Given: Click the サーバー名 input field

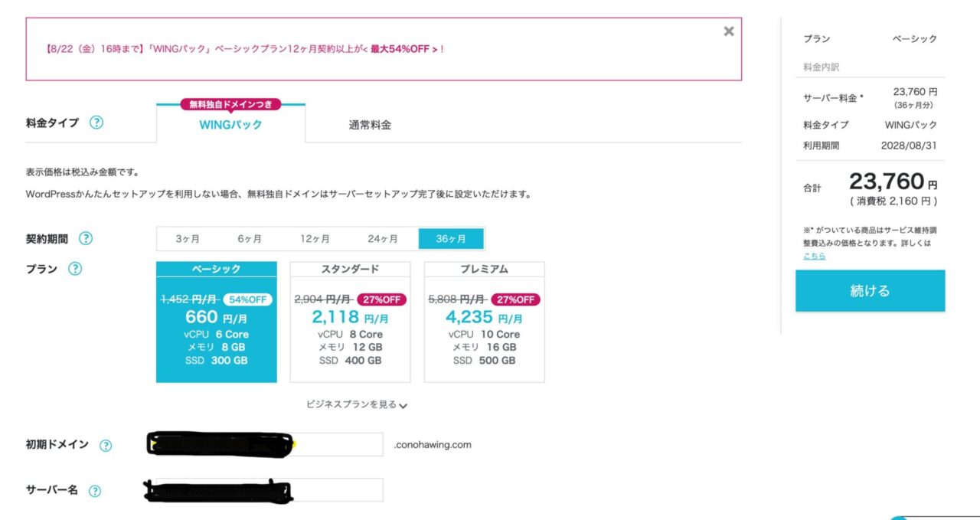Looking at the screenshot, I should pos(268,490).
